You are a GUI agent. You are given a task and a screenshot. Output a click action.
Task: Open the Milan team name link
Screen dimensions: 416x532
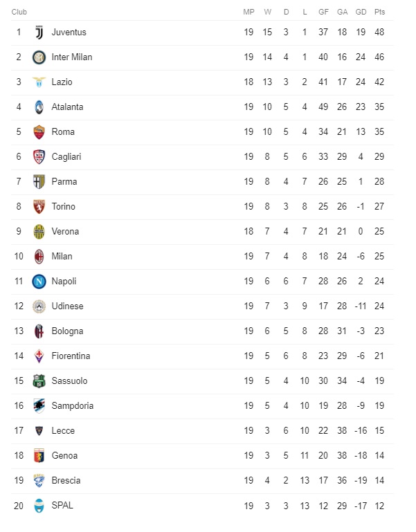[62, 256]
